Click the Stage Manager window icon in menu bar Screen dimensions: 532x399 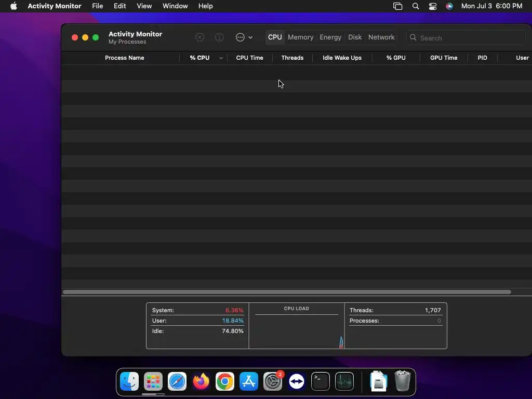[x=397, y=6]
